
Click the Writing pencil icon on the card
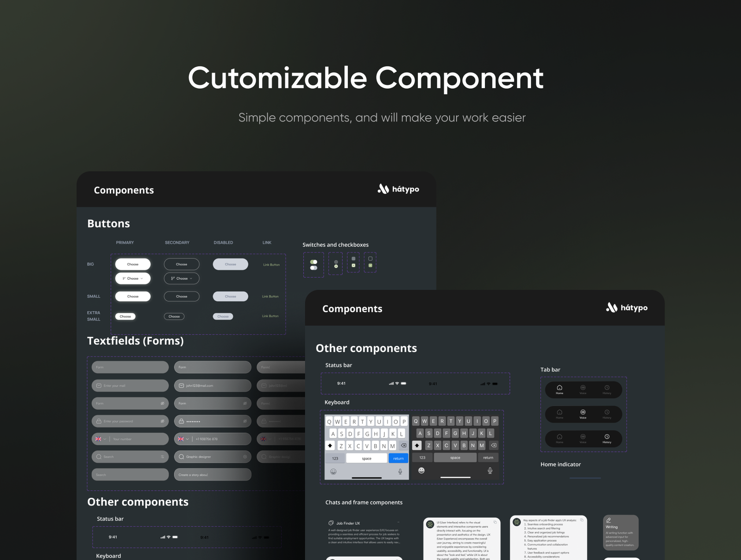(609, 521)
